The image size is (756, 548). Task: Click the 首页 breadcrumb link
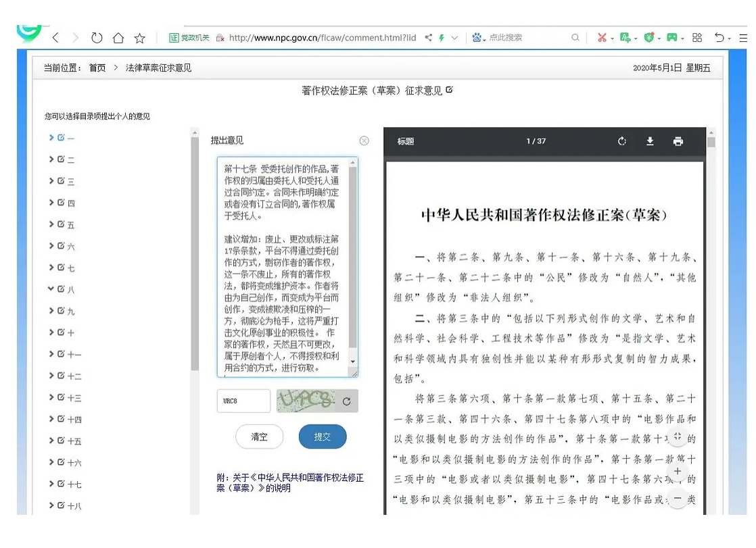click(x=97, y=68)
